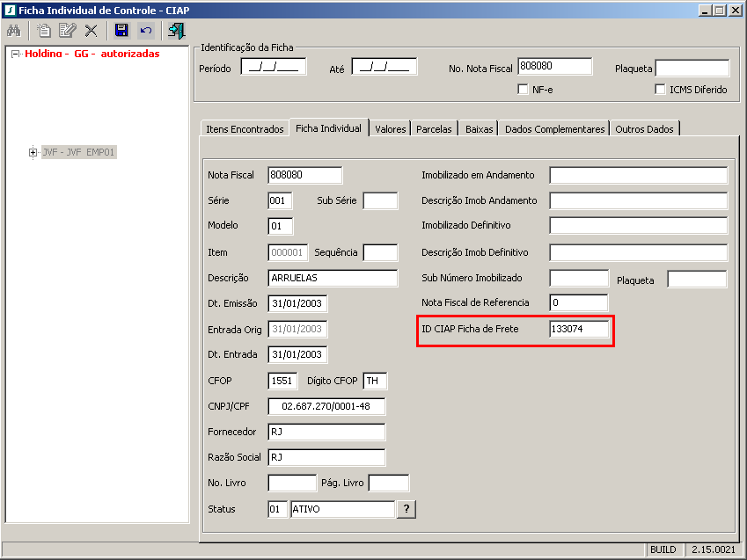Click the exit door icon
747x560 pixels.
(x=177, y=31)
